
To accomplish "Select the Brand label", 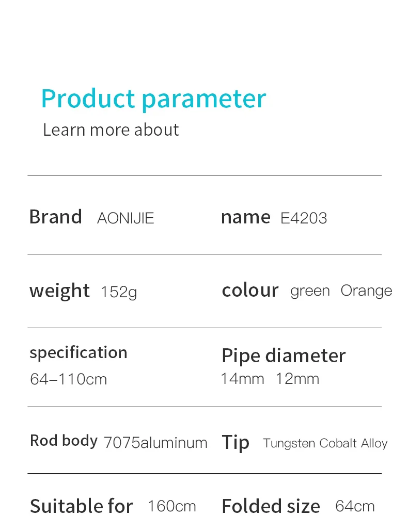I will click(x=55, y=217).
